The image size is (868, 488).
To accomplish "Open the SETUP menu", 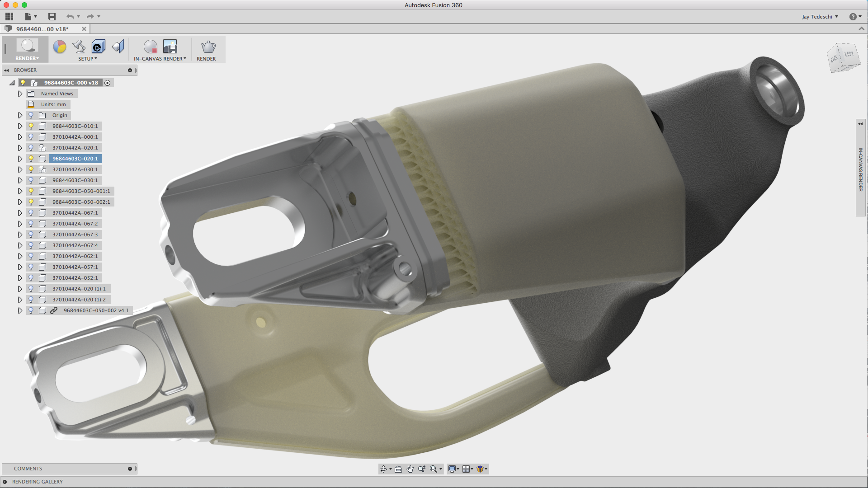I will (x=87, y=59).
